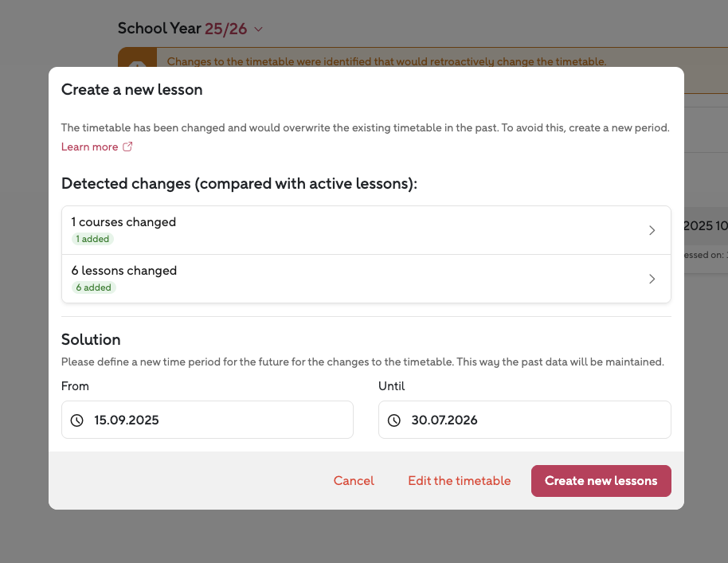The height and width of the screenshot is (563, 728).
Task: Select the 25/26 school year value
Action: (x=225, y=29)
